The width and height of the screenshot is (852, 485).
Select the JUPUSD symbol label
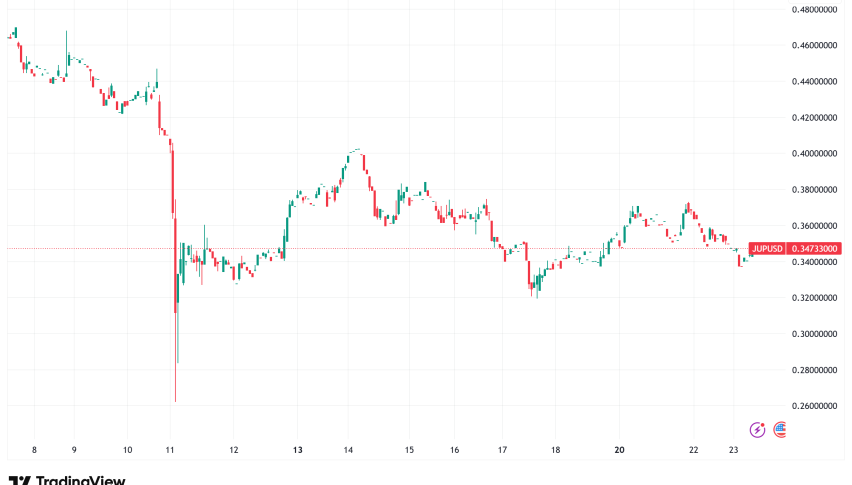768,248
